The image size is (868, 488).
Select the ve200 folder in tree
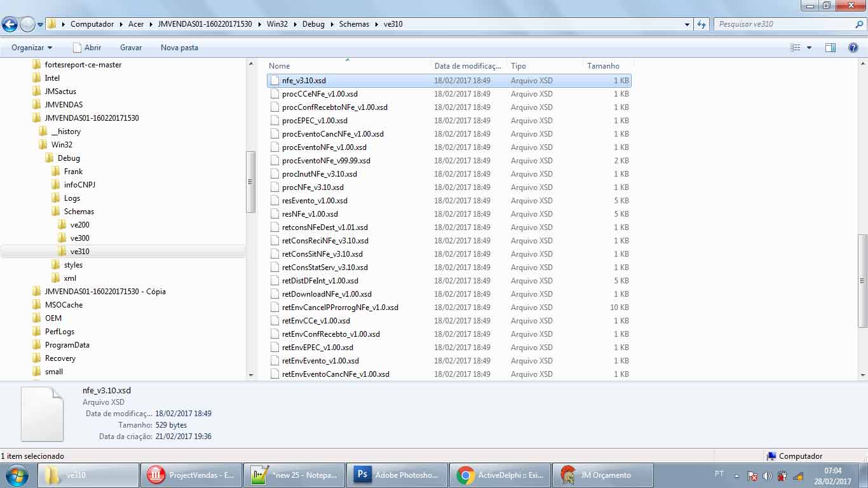coord(79,225)
